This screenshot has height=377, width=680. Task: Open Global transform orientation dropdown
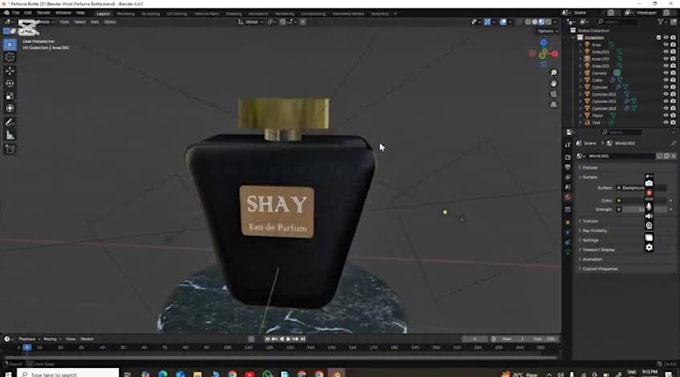[251, 22]
